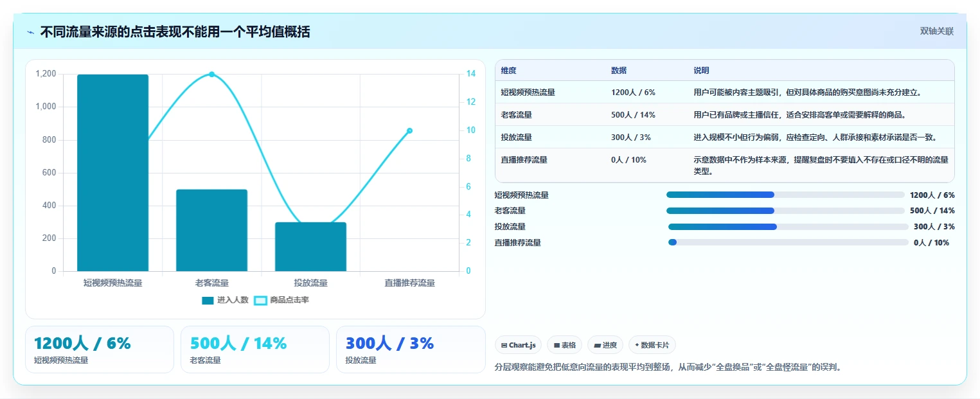Click the 数据 table column header
This screenshot has width=980, height=399.
[x=619, y=71]
